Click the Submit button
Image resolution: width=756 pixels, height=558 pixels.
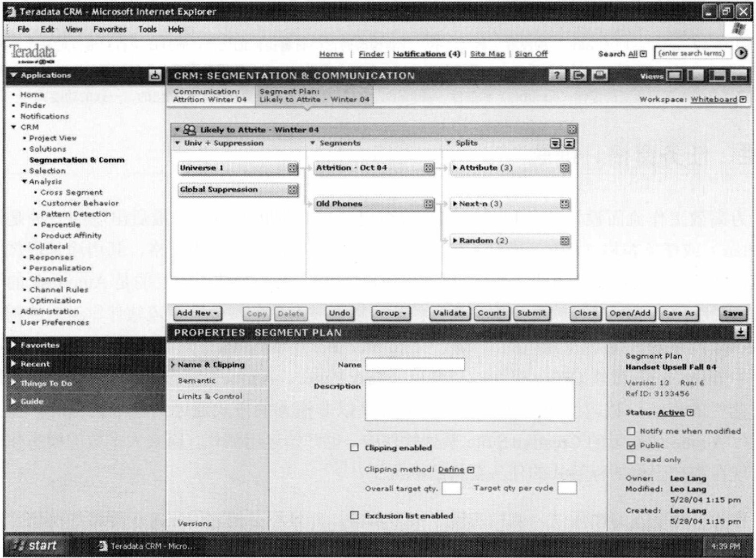531,313
